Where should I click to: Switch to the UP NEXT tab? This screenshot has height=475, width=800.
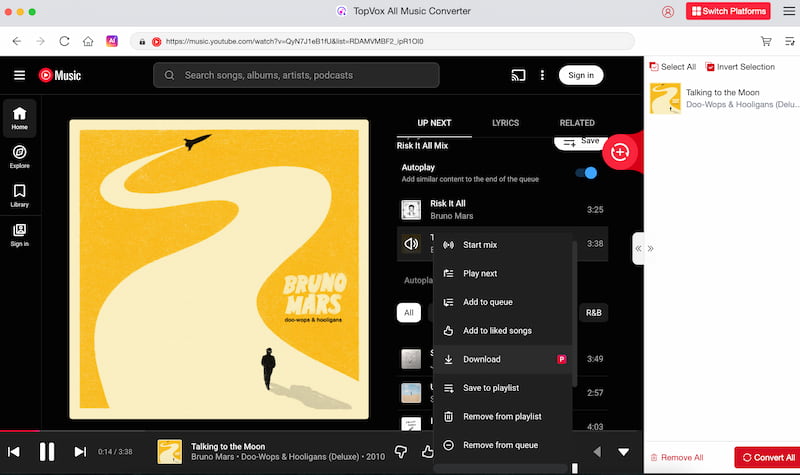(x=434, y=123)
